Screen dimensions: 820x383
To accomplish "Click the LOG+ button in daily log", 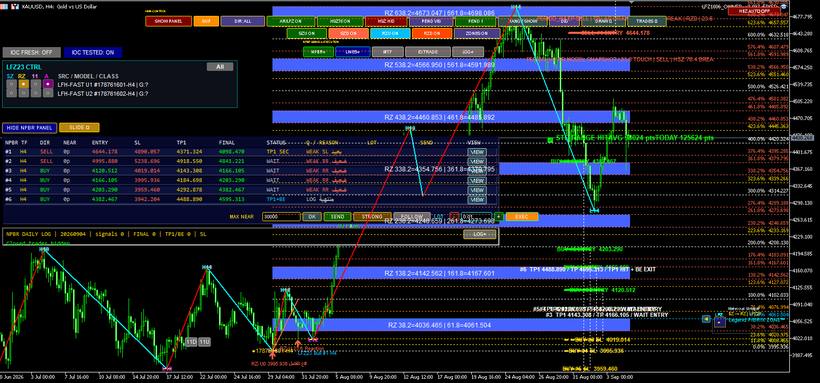I will point(480,234).
